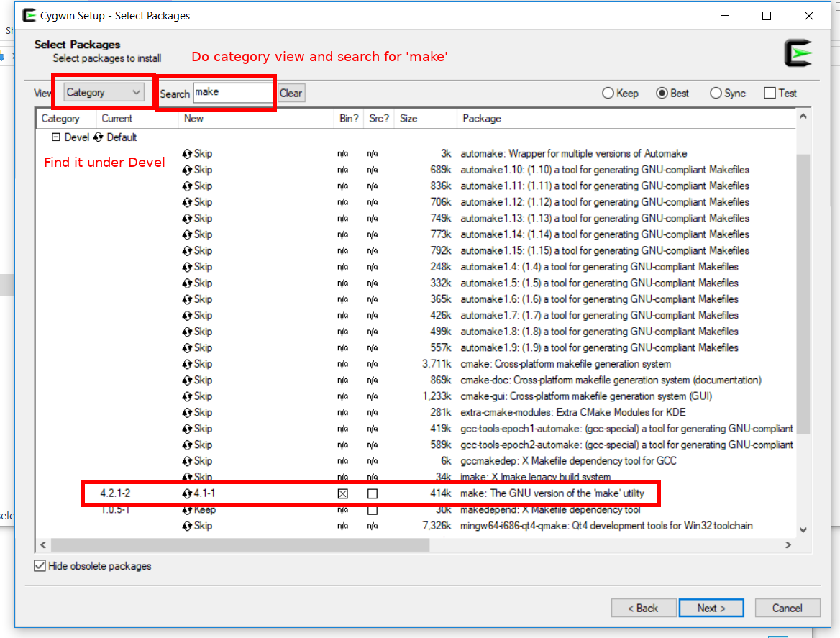The height and width of the screenshot is (638, 840).
Task: Check the Src box for make package
Action: [373, 494]
